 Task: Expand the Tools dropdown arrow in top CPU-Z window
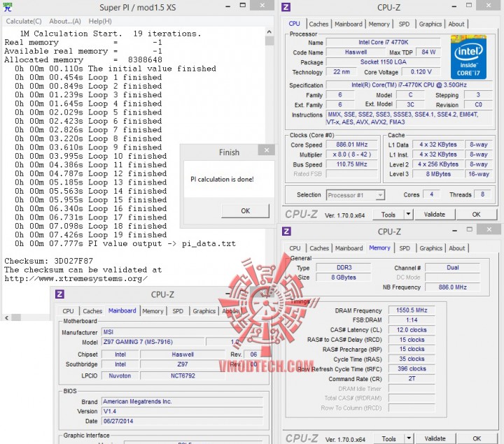pyautogui.click(x=408, y=214)
